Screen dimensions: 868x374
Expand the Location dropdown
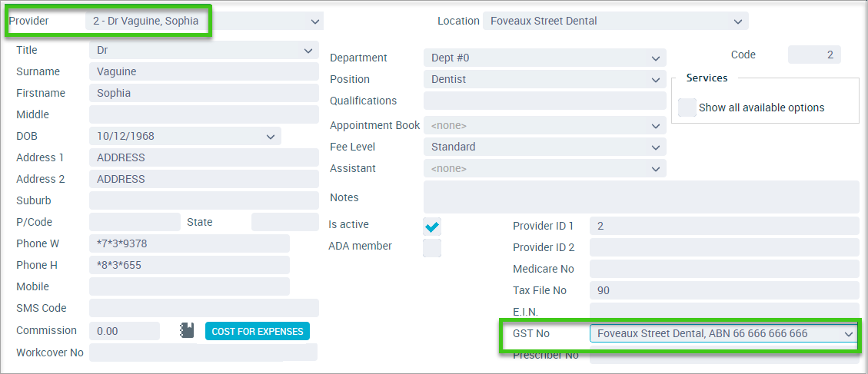pyautogui.click(x=737, y=22)
